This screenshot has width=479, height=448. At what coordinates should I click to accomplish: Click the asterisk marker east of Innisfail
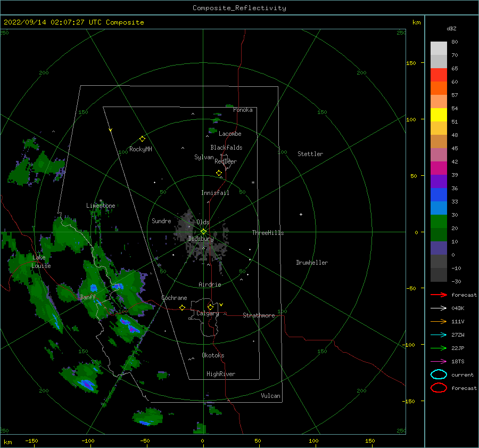coord(253,183)
